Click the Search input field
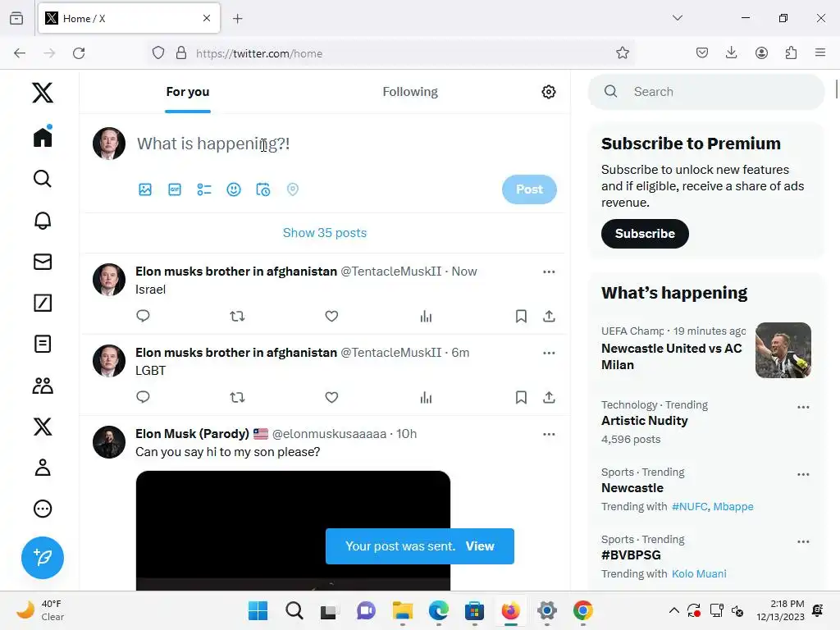The height and width of the screenshot is (630, 840). tap(706, 92)
